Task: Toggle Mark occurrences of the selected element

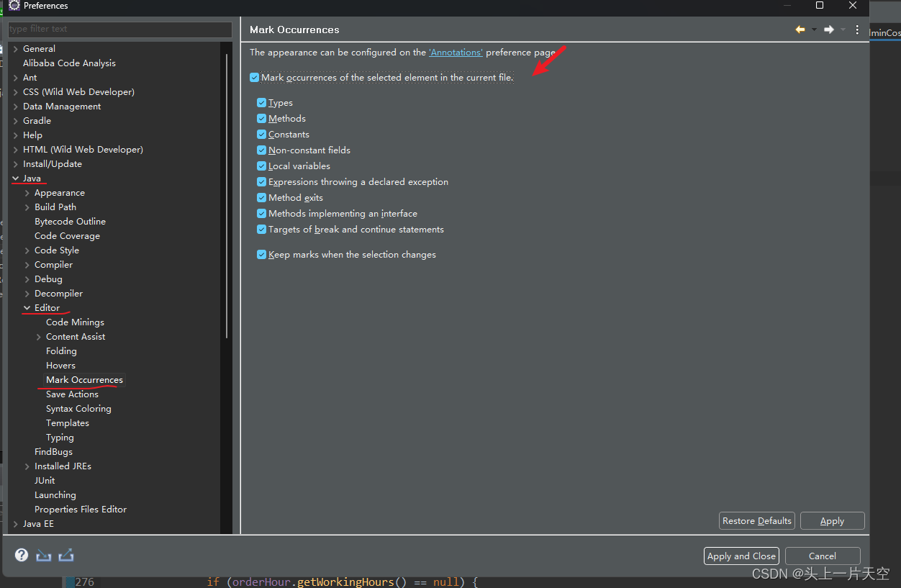Action: pos(254,78)
